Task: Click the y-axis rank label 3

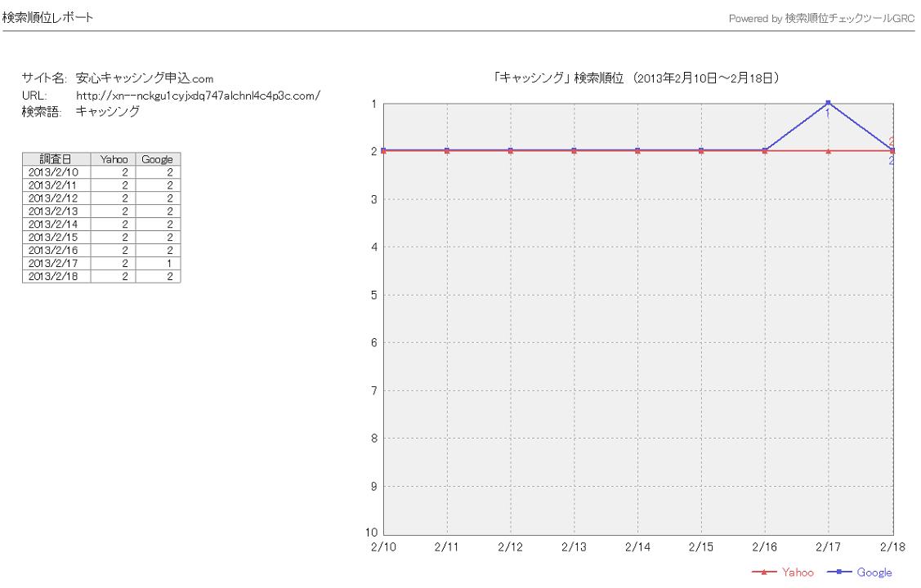Action: coord(374,199)
